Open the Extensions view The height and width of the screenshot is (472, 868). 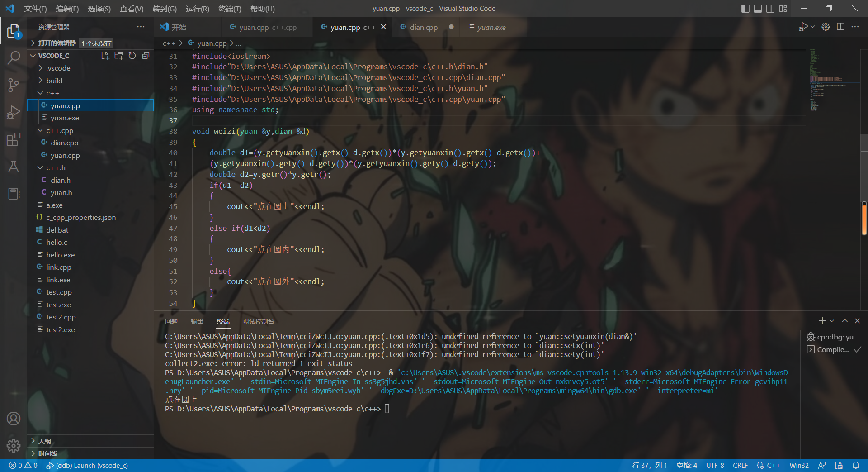click(x=14, y=139)
